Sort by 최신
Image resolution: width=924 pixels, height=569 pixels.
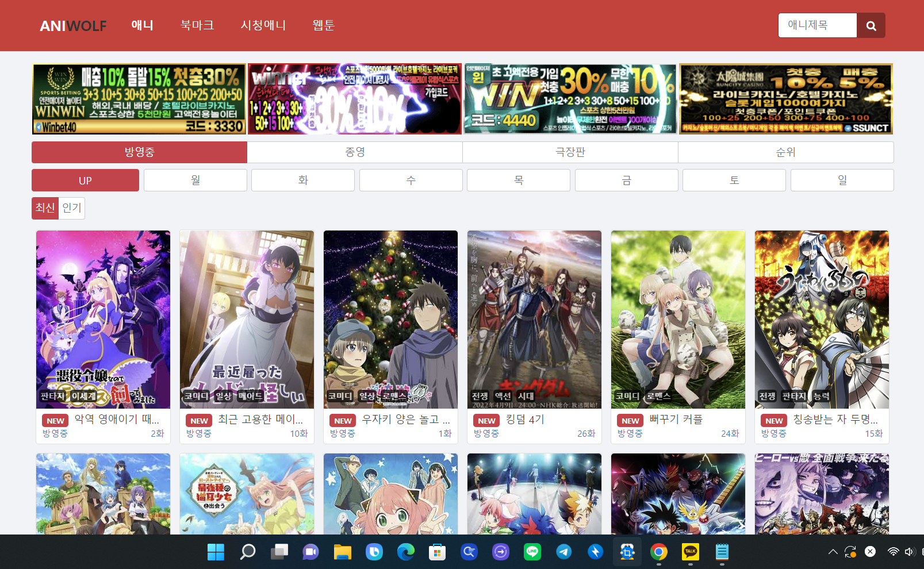(45, 208)
